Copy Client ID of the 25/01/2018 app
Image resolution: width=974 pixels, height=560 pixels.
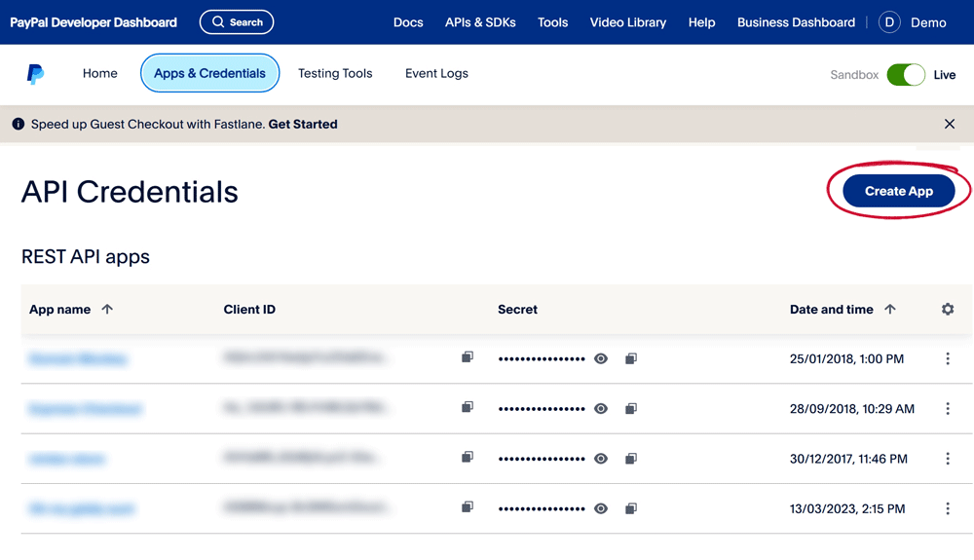[468, 358]
